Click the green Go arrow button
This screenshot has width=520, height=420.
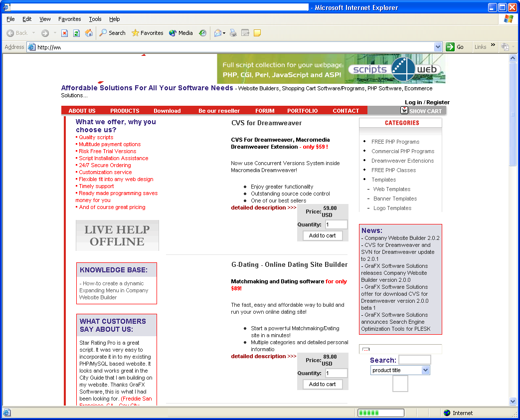coord(450,47)
